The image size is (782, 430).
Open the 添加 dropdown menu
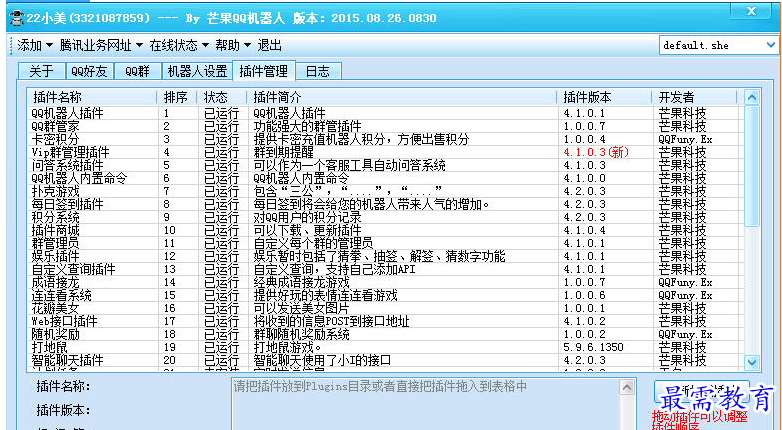(35, 45)
